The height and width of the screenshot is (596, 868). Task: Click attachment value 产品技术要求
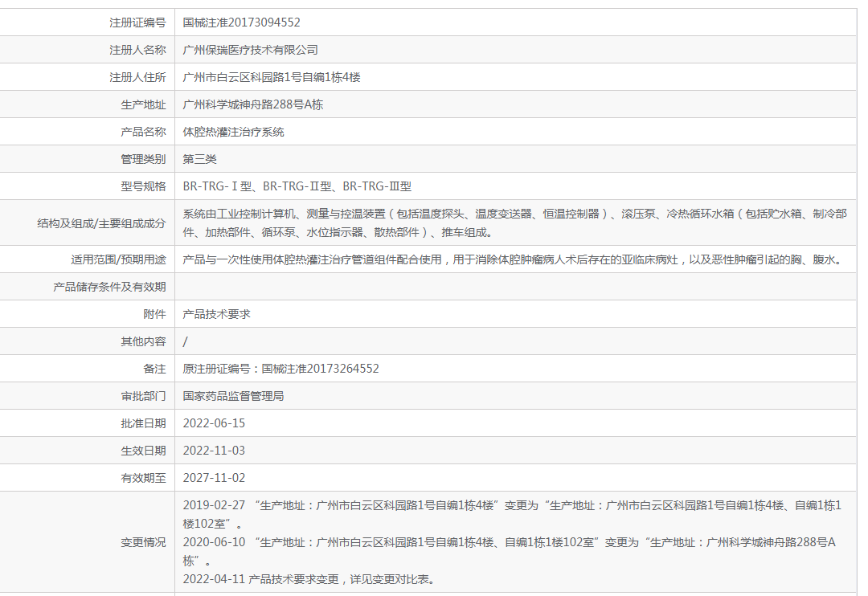click(216, 314)
